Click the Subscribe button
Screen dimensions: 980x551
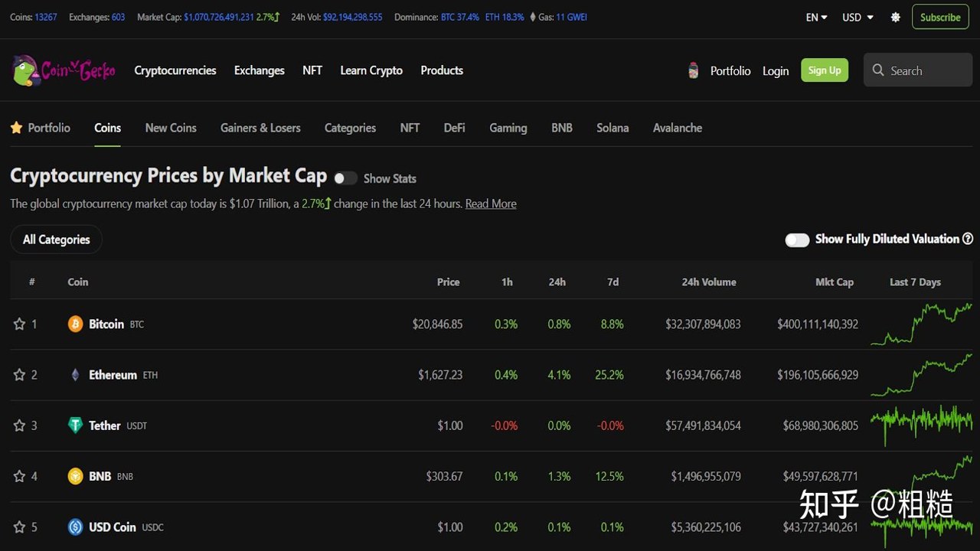(x=940, y=17)
